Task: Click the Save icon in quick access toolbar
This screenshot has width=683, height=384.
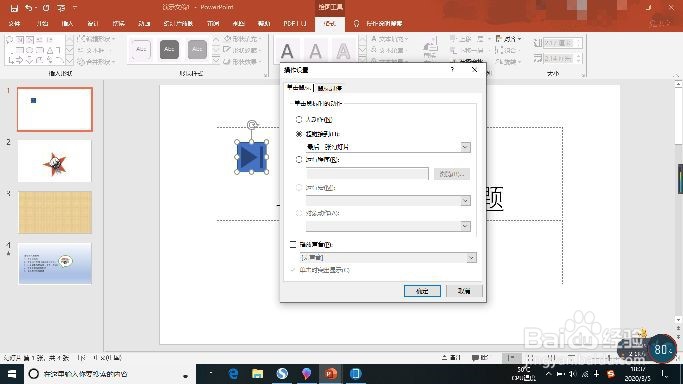Action: tap(14, 8)
